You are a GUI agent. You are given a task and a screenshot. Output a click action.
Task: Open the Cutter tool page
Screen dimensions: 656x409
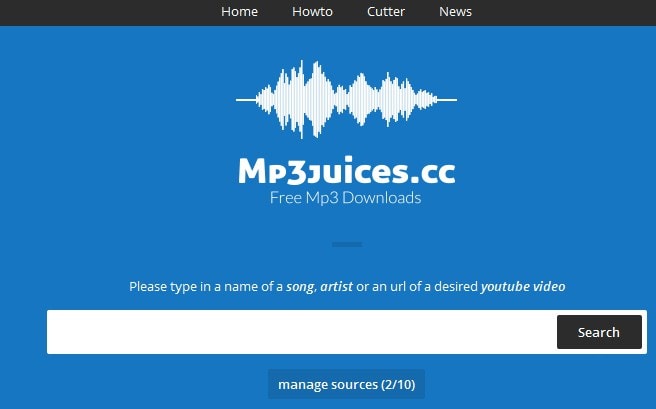click(386, 12)
